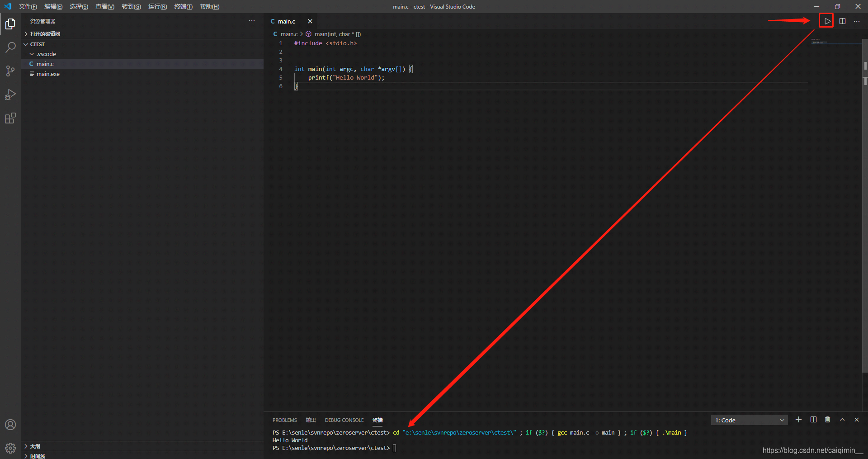Click the terminal prompt input cursor
868x459 pixels.
click(x=394, y=448)
